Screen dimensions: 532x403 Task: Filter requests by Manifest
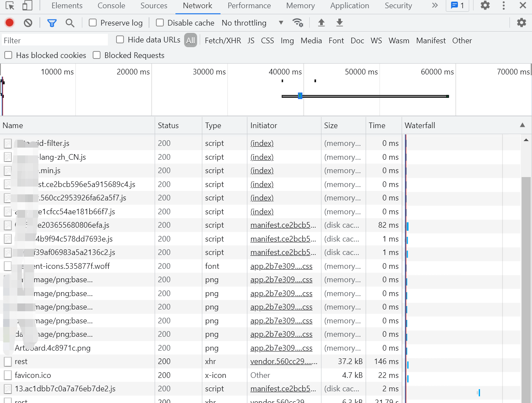tap(431, 40)
